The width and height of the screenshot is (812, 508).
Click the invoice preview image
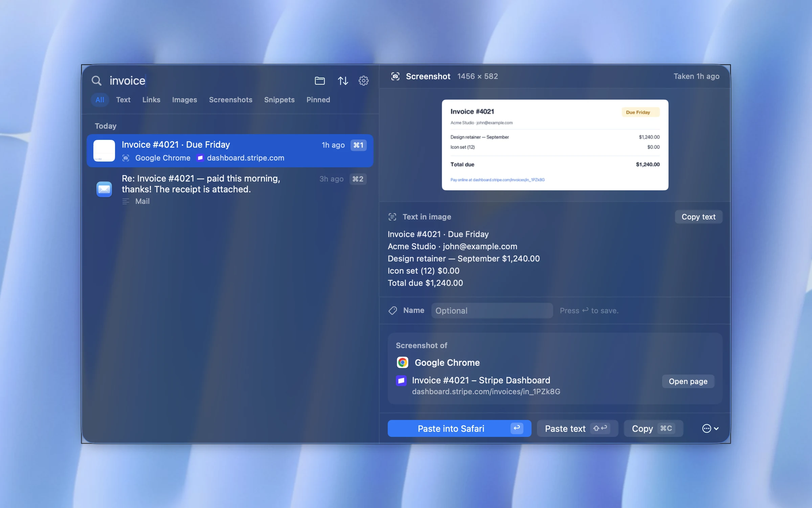coord(555,145)
